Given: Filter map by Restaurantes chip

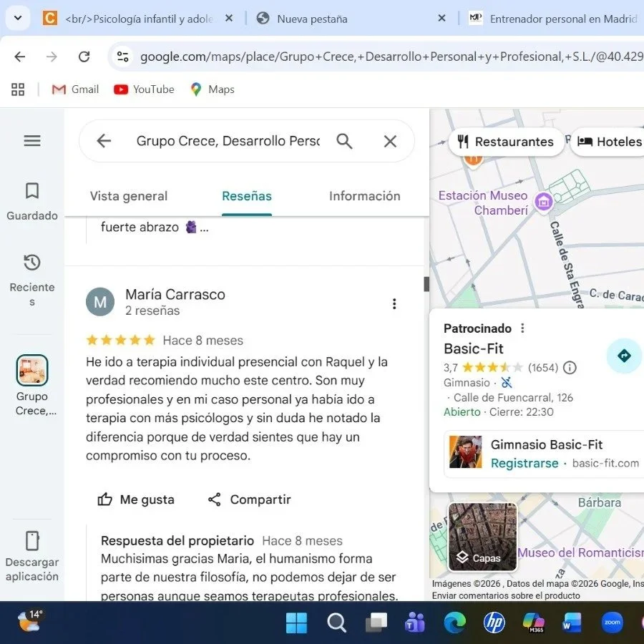Looking at the screenshot, I should click(506, 142).
